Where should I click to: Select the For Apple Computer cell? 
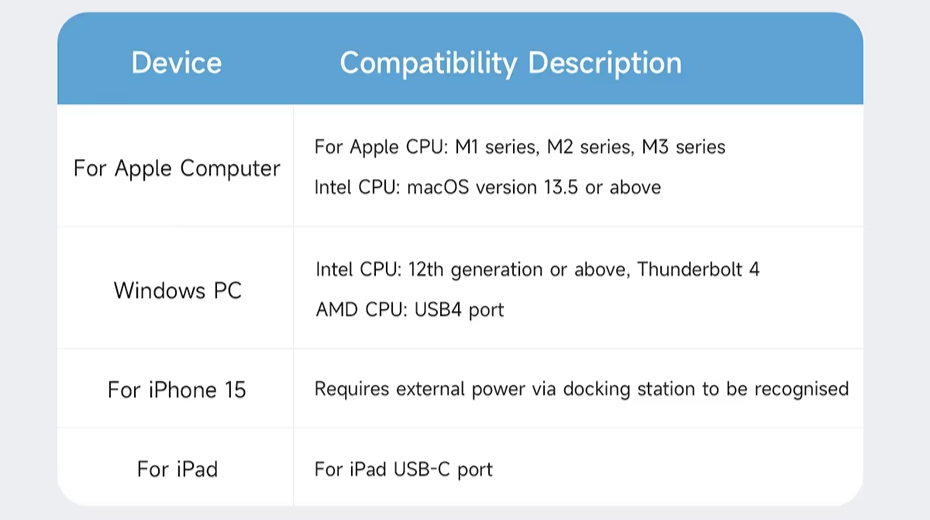(x=177, y=168)
